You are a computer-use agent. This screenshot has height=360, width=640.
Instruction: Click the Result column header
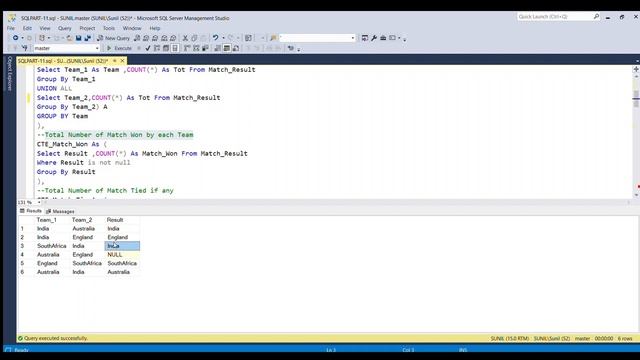pyautogui.click(x=122, y=220)
